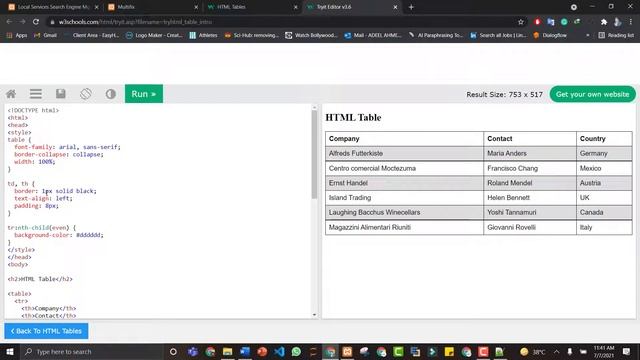The width and height of the screenshot is (640, 360).
Task: Go Back To HTML Tables
Action: tap(46, 331)
